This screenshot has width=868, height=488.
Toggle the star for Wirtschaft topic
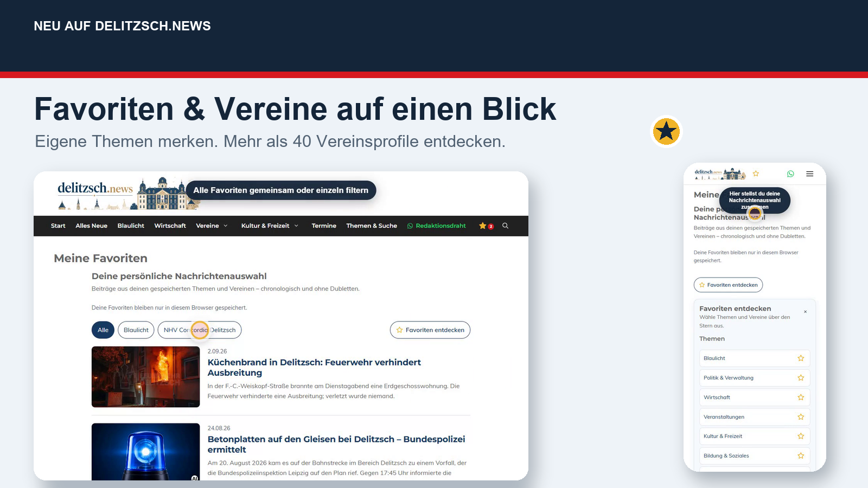coord(801,397)
